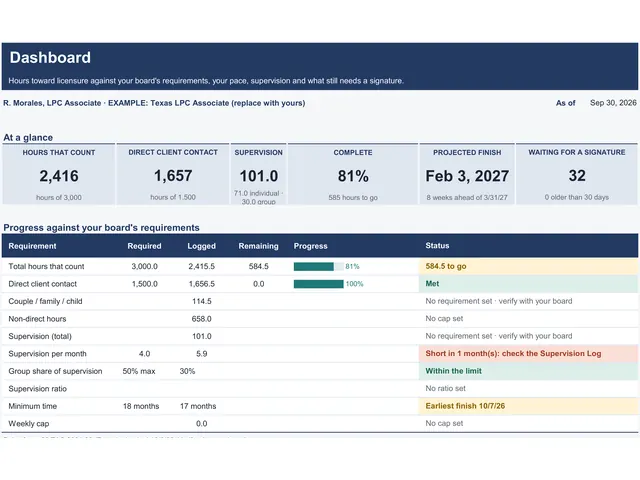Select the Supervision card value 101.0
This screenshot has height=480, width=640.
(259, 176)
